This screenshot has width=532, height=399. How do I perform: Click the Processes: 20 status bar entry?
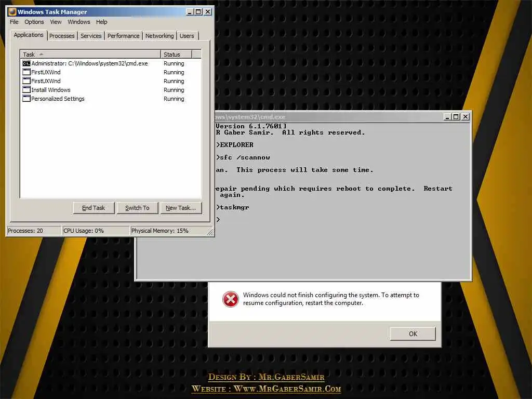(x=34, y=231)
